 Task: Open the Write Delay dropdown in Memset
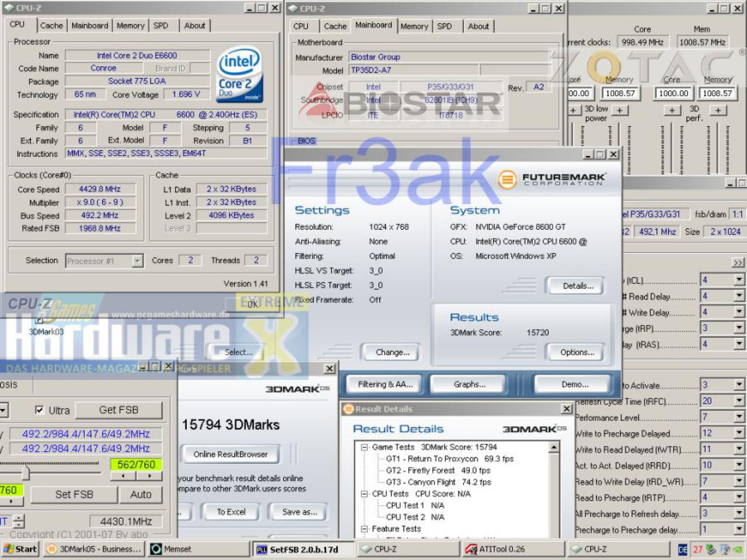pyautogui.click(x=739, y=312)
